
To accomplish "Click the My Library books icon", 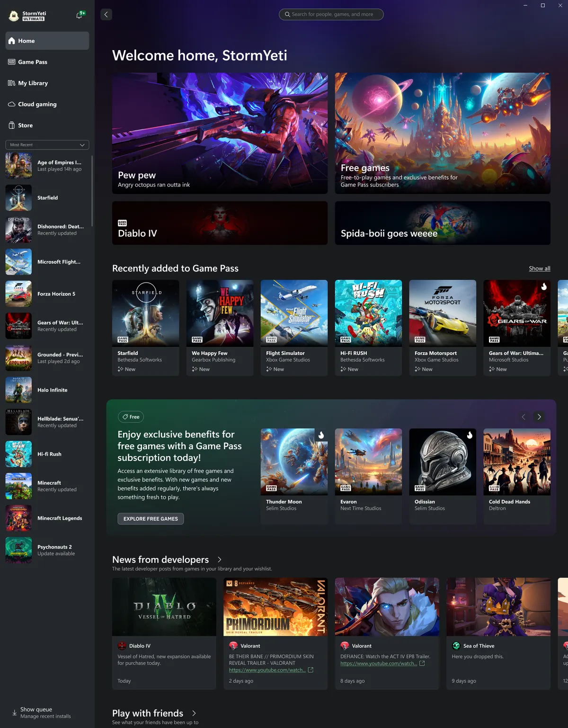I will (x=12, y=83).
